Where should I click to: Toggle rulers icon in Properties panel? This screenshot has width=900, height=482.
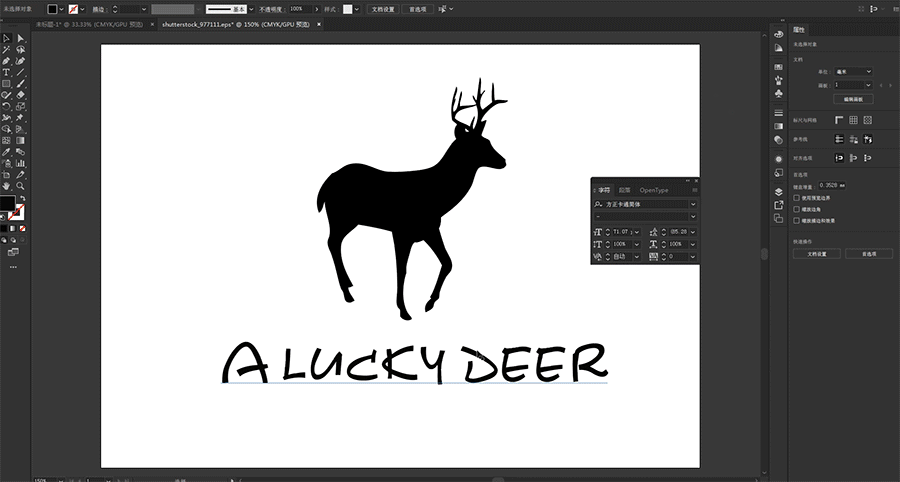pos(838,120)
